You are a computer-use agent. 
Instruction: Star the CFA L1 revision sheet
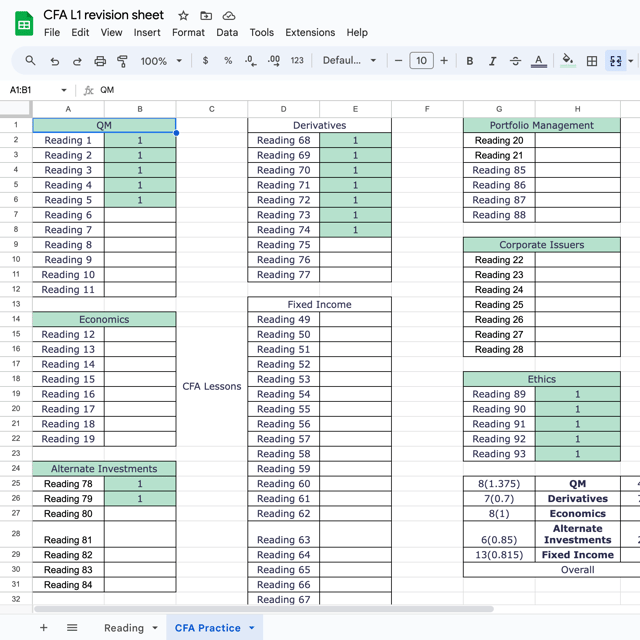183,16
